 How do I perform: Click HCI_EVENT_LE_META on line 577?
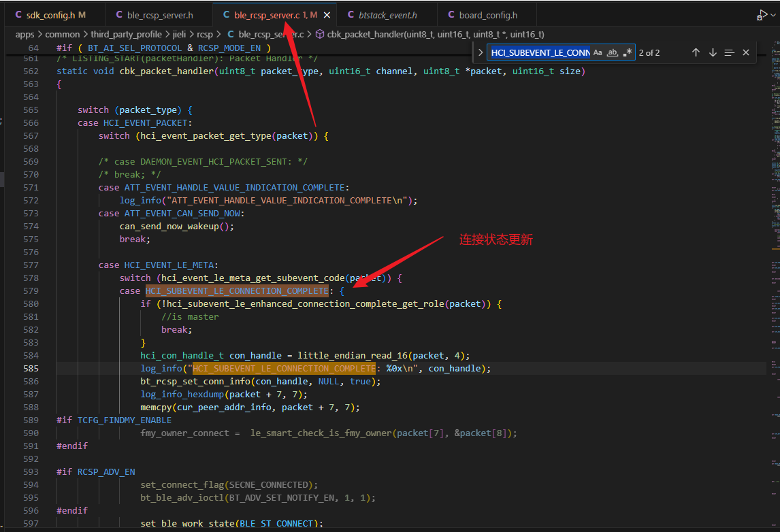[169, 265]
